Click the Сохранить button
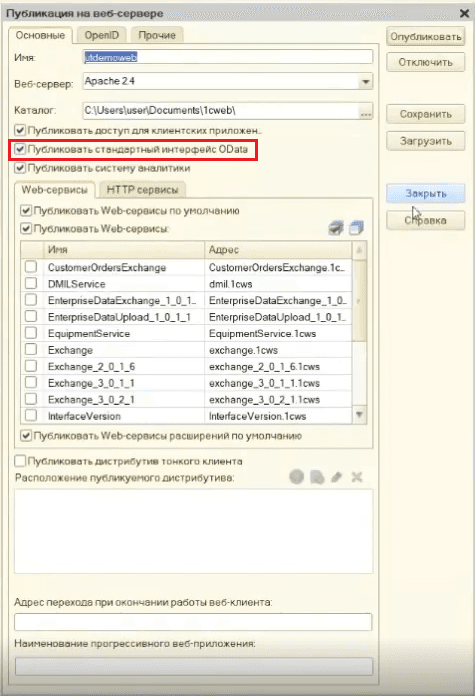Image resolution: width=475 pixels, height=696 pixels. (x=426, y=114)
